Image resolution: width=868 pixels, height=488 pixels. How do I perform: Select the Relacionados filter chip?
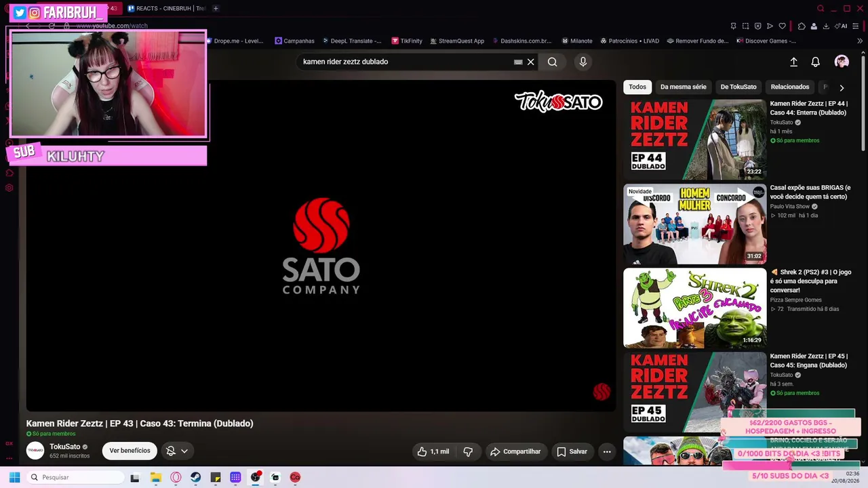coord(790,87)
